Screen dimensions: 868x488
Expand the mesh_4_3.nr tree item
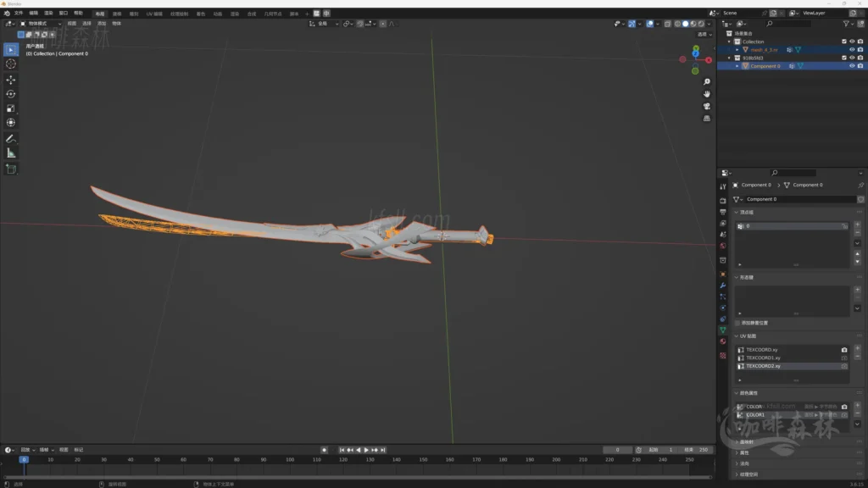point(737,50)
